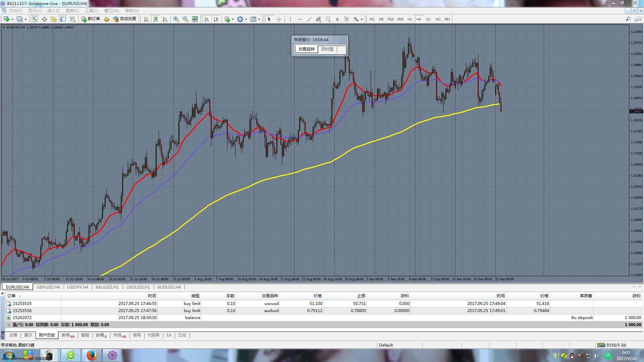This screenshot has width=644, height=362.
Task: Switch to GBPUSD,H4 chart tab
Action: 48,287
